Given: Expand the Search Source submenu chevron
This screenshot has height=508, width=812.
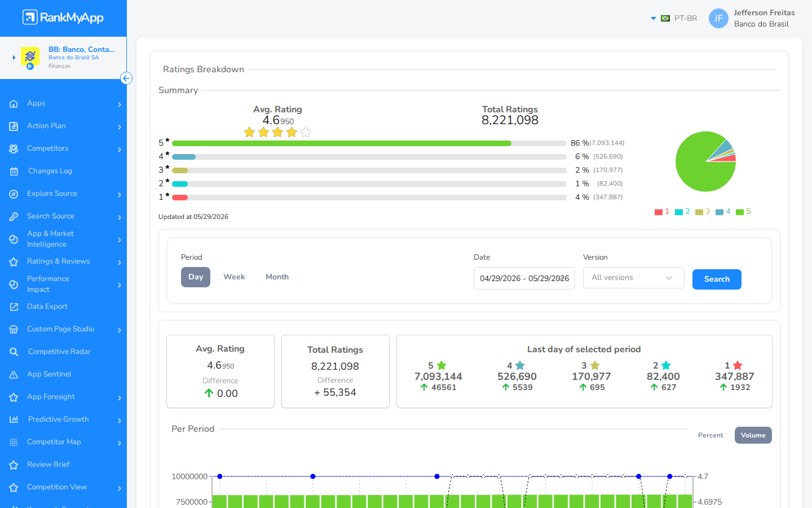Looking at the screenshot, I should [x=120, y=217].
